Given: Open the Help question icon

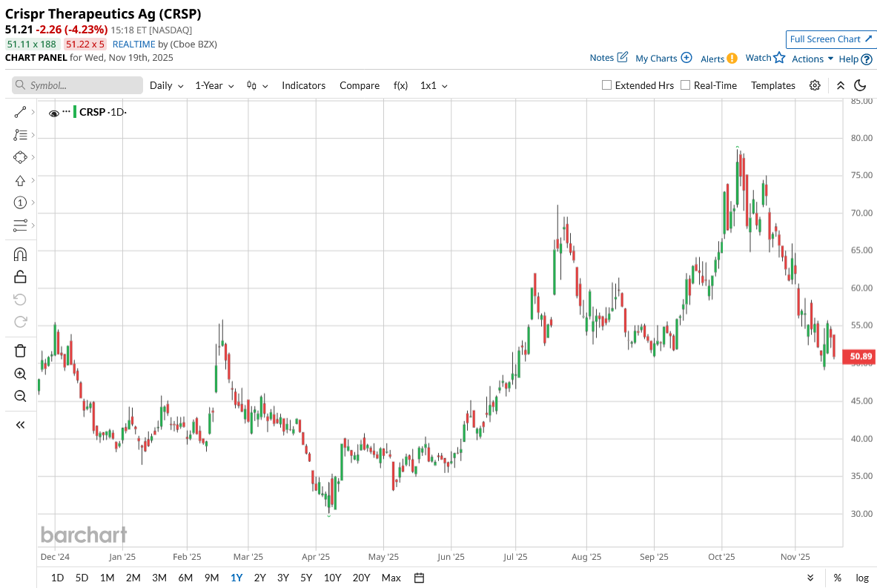Looking at the screenshot, I should (867, 59).
